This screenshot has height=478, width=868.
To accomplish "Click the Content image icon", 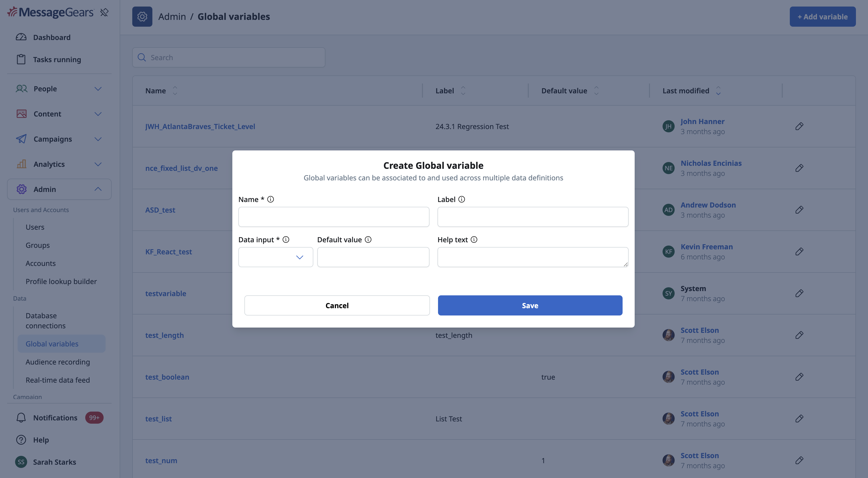I will click(22, 114).
